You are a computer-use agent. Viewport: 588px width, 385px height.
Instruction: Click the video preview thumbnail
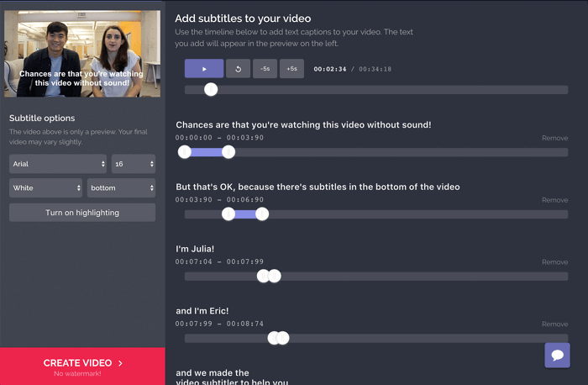(82, 53)
